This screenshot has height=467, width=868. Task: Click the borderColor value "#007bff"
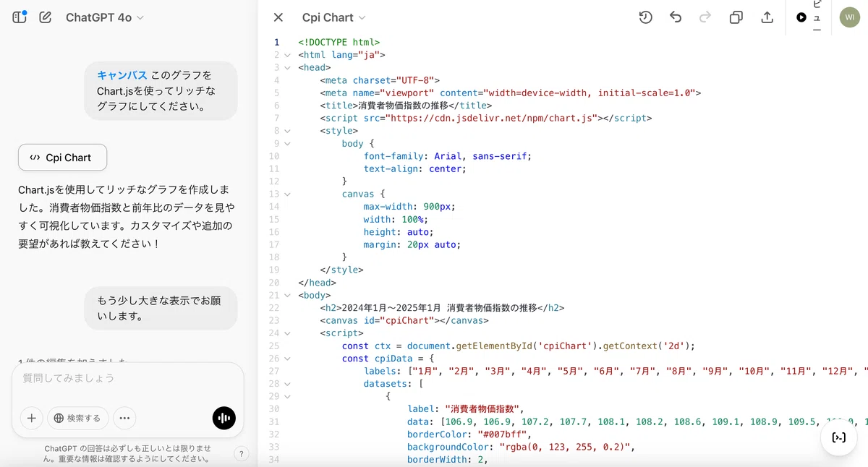point(503,434)
